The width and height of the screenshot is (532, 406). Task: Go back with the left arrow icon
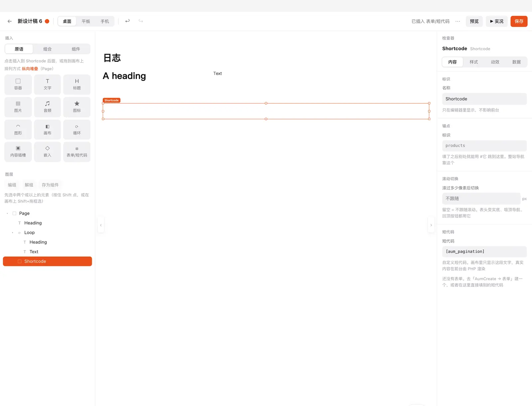[10, 21]
